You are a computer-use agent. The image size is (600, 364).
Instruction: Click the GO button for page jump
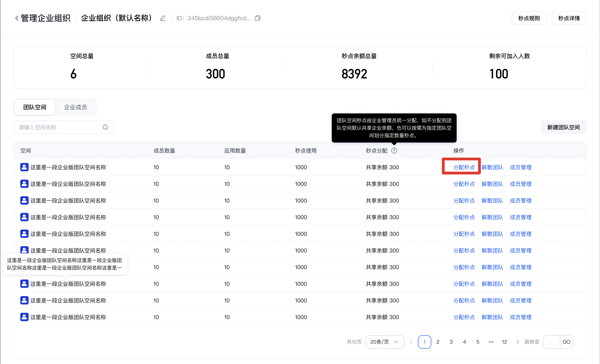(x=566, y=342)
